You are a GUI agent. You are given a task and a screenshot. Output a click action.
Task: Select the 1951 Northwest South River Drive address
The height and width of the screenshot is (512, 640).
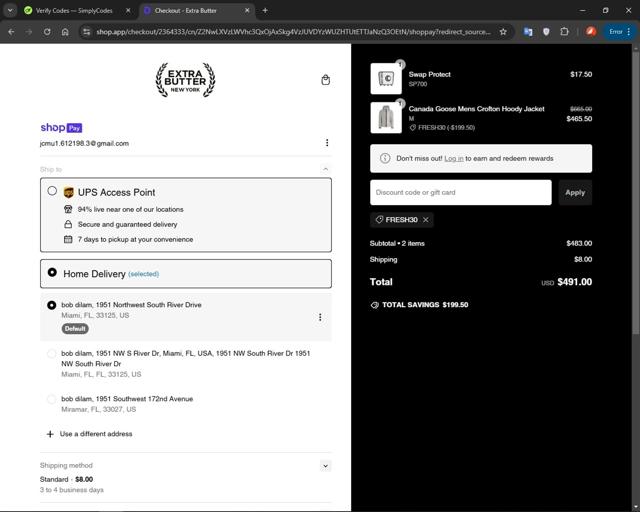pyautogui.click(x=51, y=305)
